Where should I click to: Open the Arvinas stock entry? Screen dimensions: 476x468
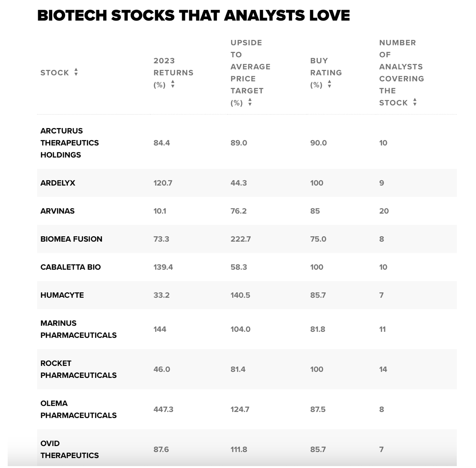(57, 211)
